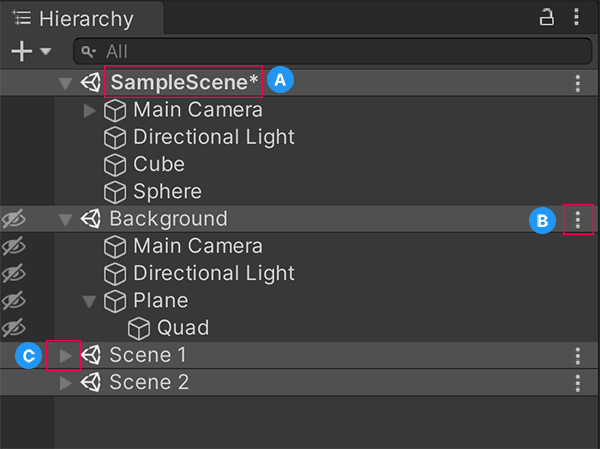Screen dimensions: 600x449
Task: Toggle visibility of the Quad object
Action: click(x=13, y=327)
